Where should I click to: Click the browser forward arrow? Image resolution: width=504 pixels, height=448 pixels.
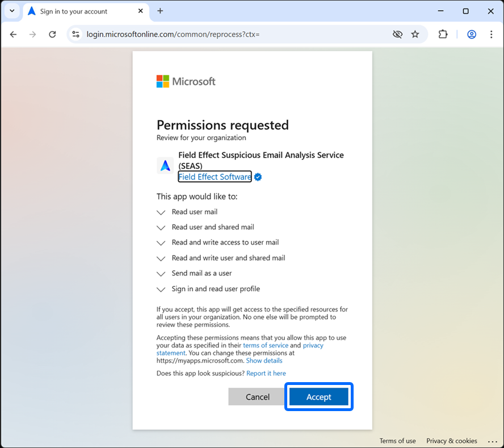32,34
